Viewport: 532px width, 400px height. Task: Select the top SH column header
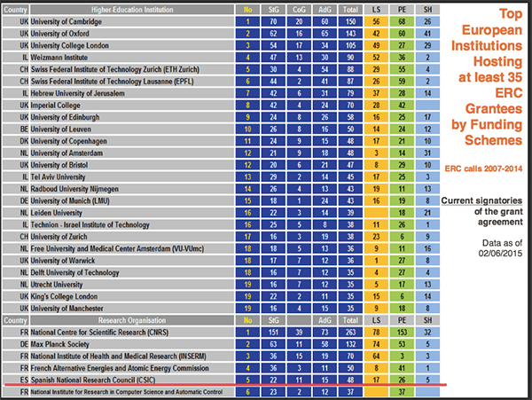coord(427,10)
